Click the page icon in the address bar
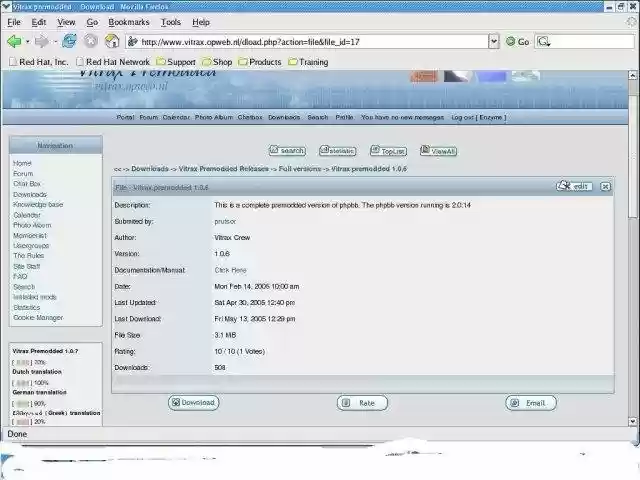Image resolution: width=640 pixels, height=480 pixels. [132, 41]
